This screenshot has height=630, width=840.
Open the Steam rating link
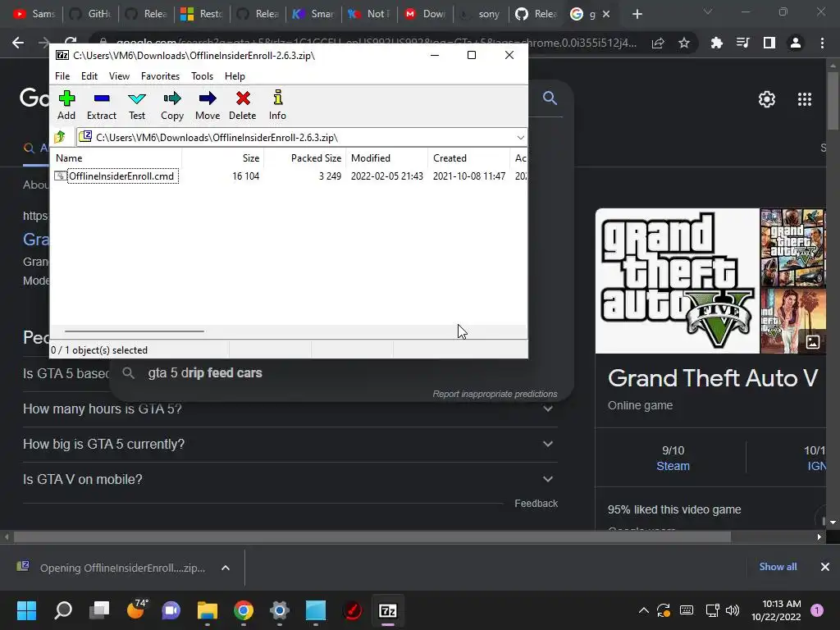[x=673, y=466]
